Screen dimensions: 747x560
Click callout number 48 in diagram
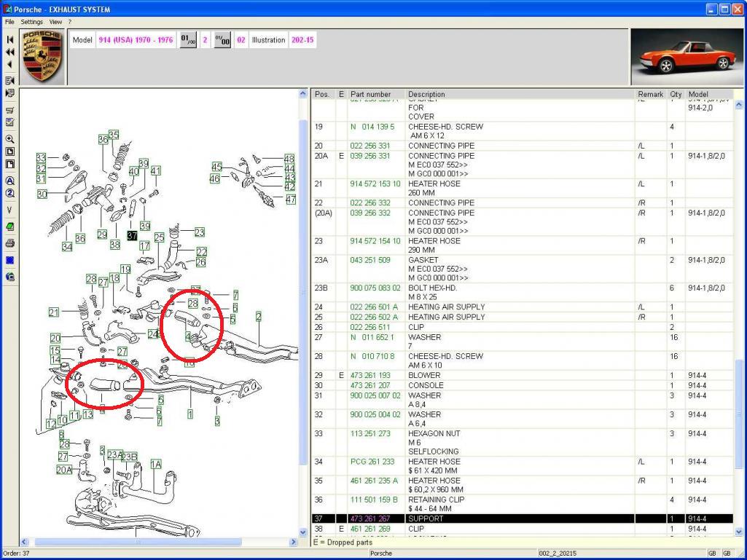point(289,159)
